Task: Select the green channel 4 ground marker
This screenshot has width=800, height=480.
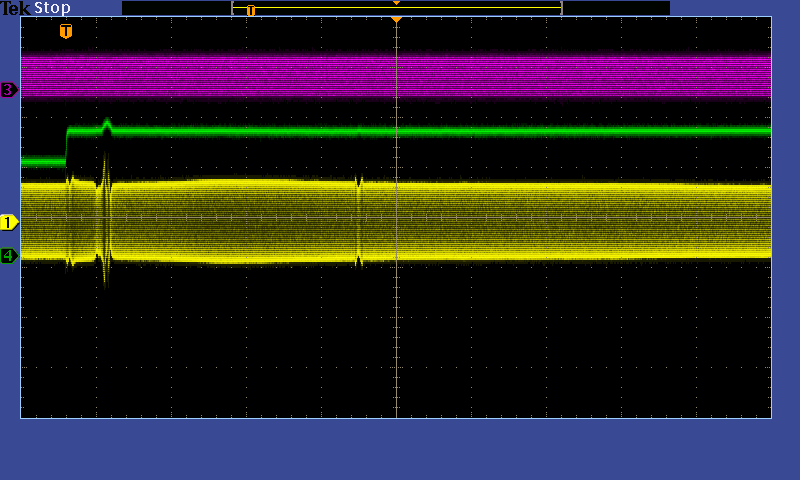Action: [9, 256]
